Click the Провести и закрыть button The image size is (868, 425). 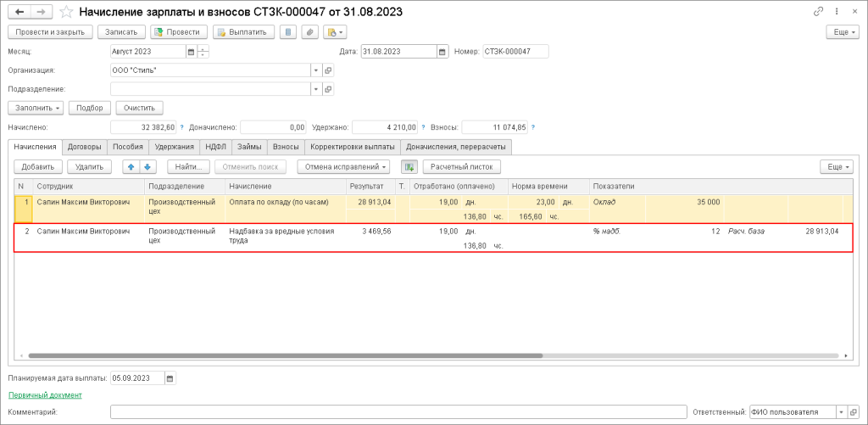click(x=50, y=32)
